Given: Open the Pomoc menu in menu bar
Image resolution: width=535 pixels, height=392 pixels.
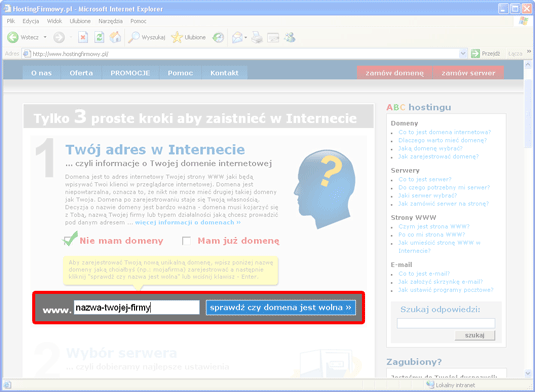Looking at the screenshot, I should tap(138, 21).
